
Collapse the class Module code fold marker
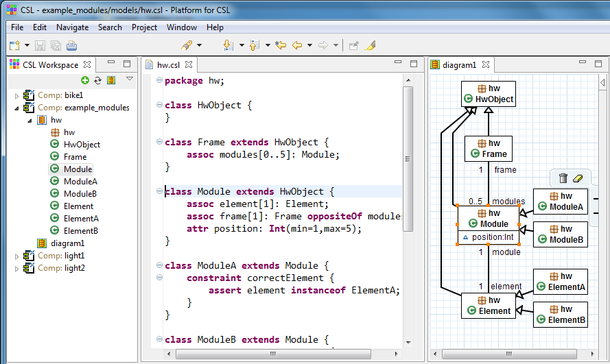159,192
